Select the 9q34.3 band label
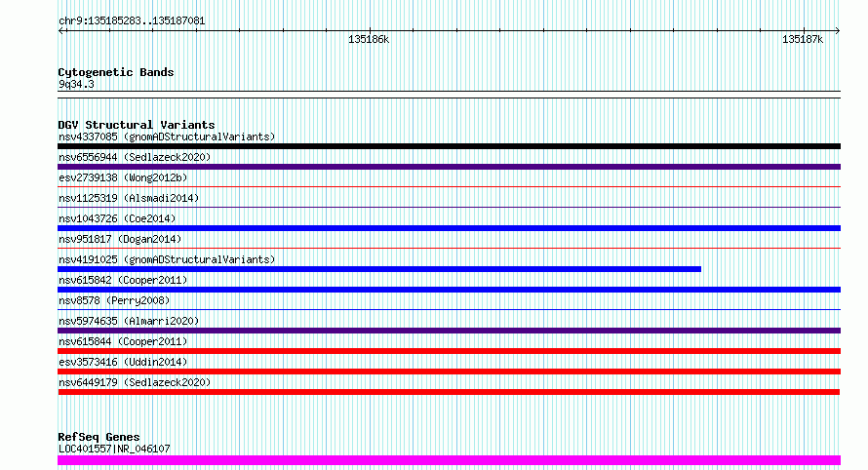The image size is (868, 470). point(76,84)
